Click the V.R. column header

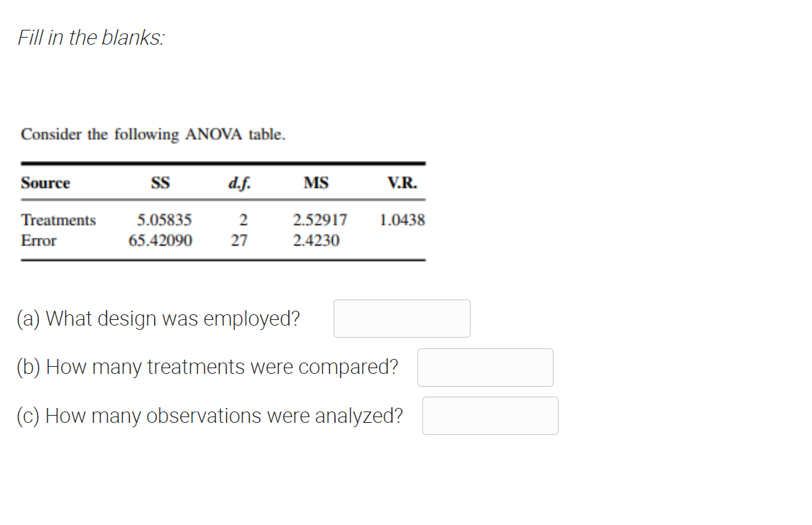click(x=402, y=183)
